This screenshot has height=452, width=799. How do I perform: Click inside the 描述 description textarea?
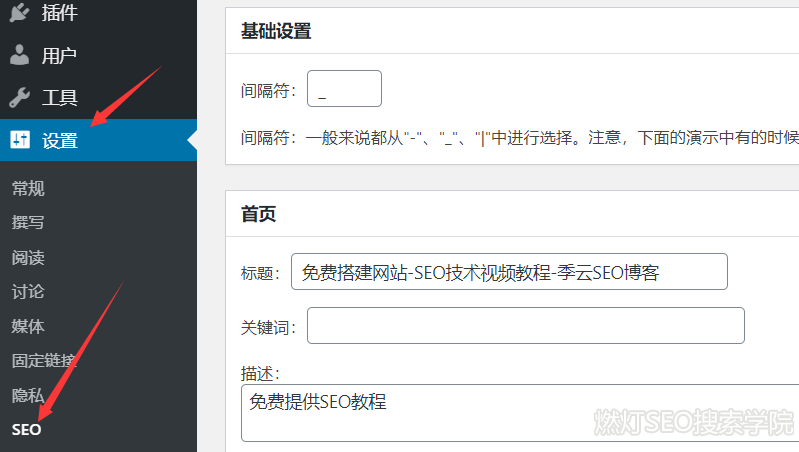520,415
